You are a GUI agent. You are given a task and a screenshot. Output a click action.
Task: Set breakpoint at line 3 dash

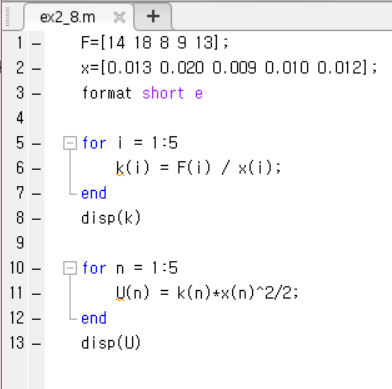(x=37, y=94)
